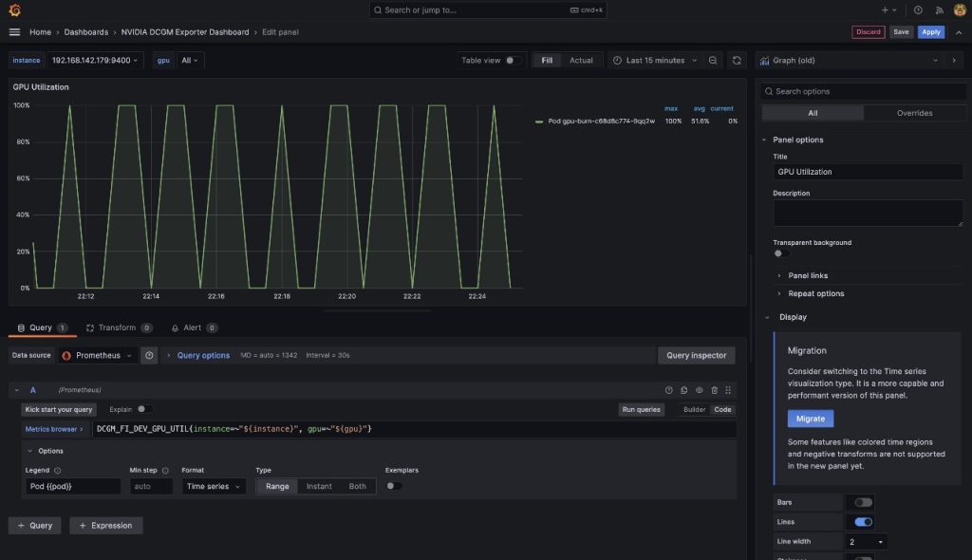Collapse the options pane arrow
The image size is (972, 560).
pyautogui.click(x=954, y=60)
